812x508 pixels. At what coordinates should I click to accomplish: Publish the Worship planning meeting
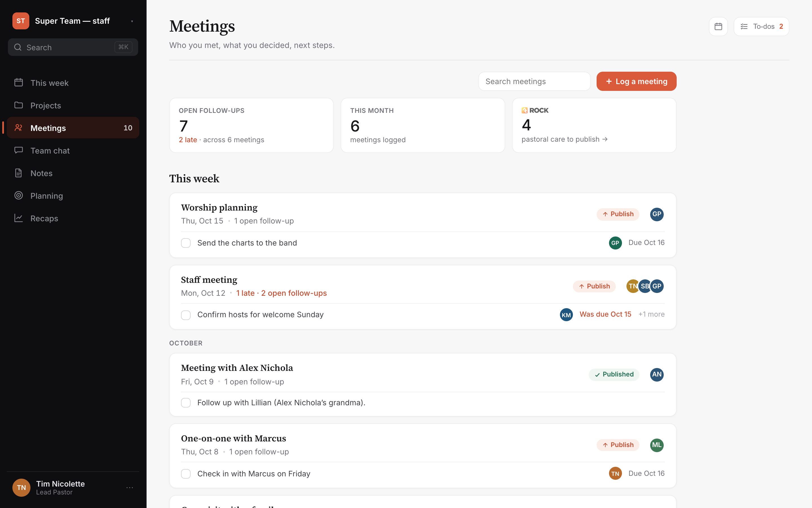tap(618, 214)
